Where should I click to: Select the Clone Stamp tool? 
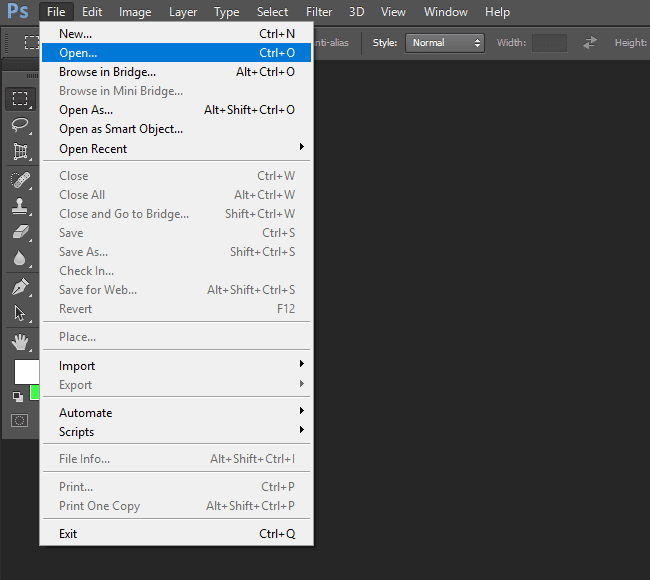click(x=20, y=206)
